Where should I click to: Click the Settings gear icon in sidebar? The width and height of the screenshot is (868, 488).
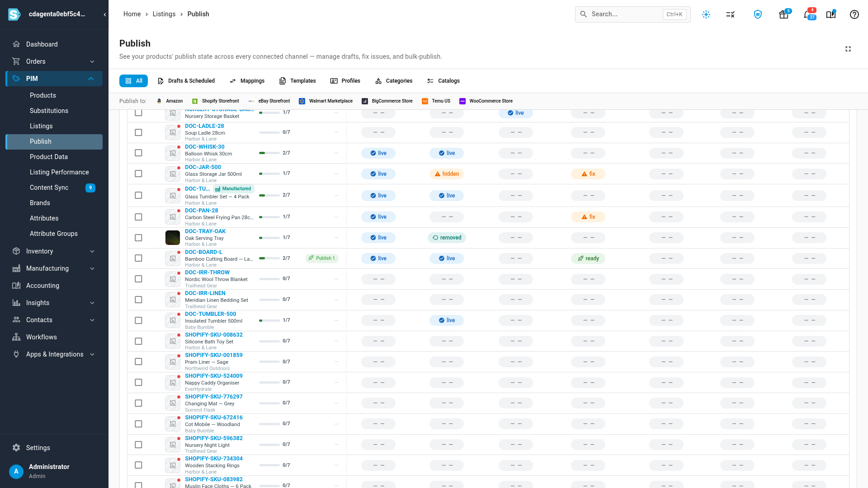pos(16,448)
